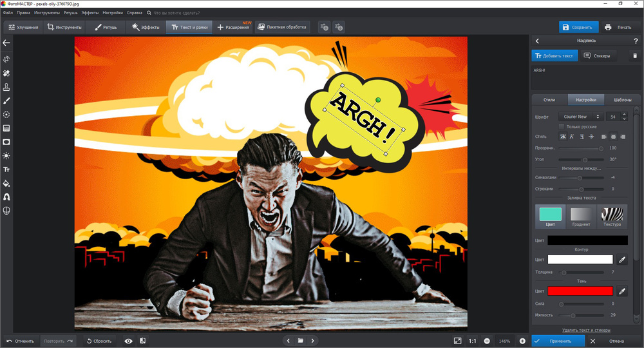Click the Добавить текст button
The image size is (644, 348).
(554, 56)
